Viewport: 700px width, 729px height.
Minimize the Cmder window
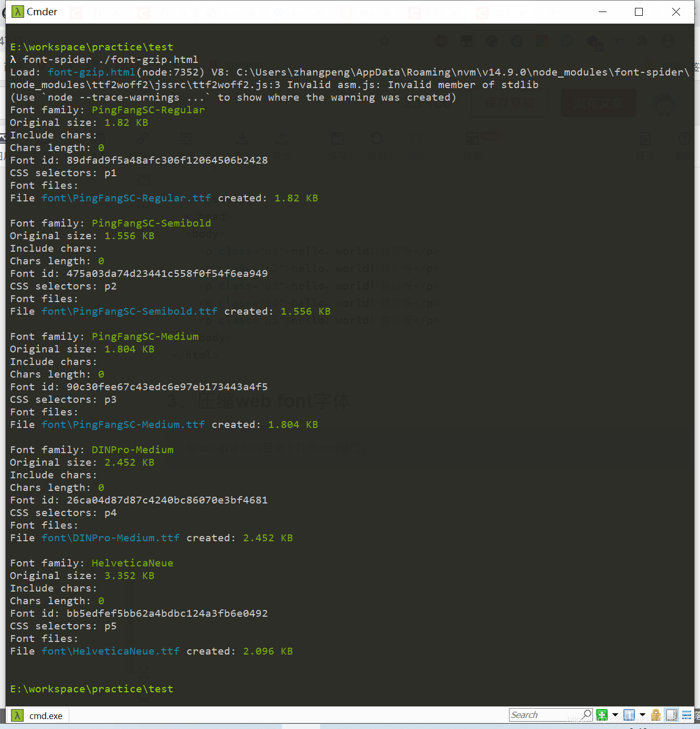(602, 12)
